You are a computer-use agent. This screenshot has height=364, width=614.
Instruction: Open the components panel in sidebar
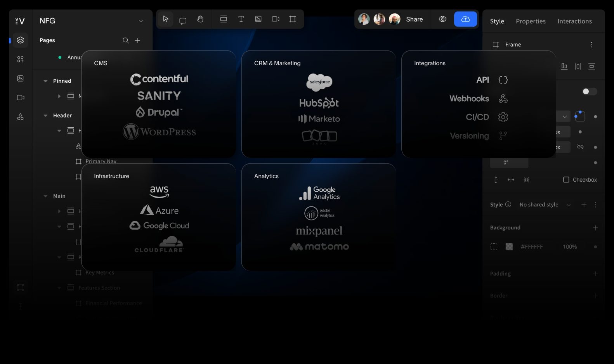tap(21, 59)
